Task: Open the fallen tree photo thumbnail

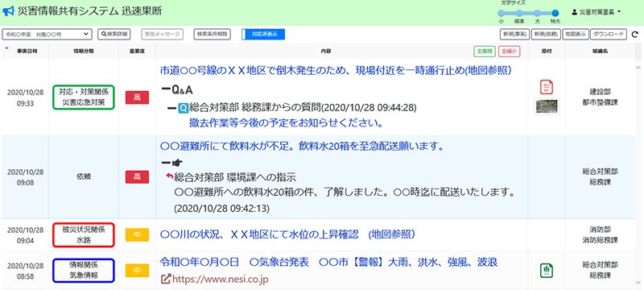Action: [547, 106]
